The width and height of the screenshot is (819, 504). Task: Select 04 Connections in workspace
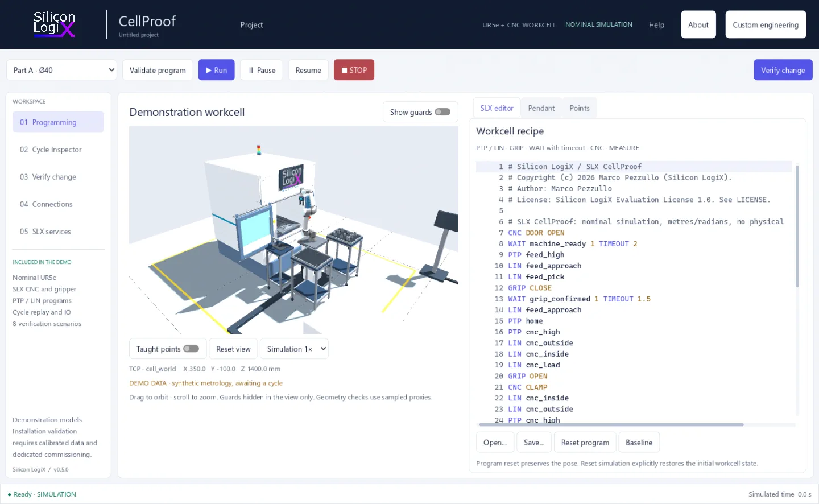coord(58,204)
